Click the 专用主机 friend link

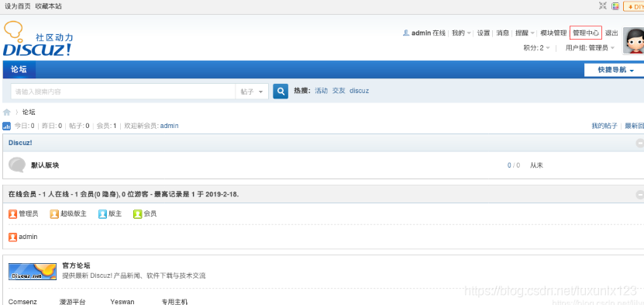(174, 302)
